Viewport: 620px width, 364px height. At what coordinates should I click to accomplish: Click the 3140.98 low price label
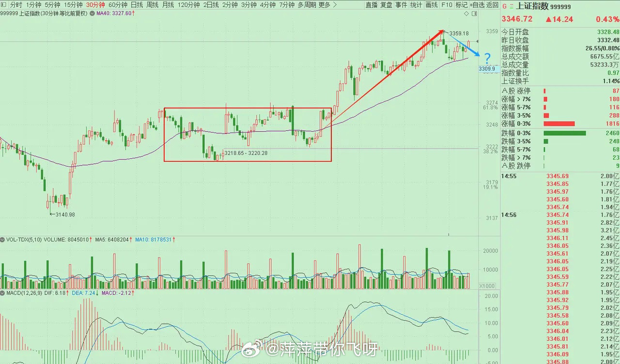65,214
